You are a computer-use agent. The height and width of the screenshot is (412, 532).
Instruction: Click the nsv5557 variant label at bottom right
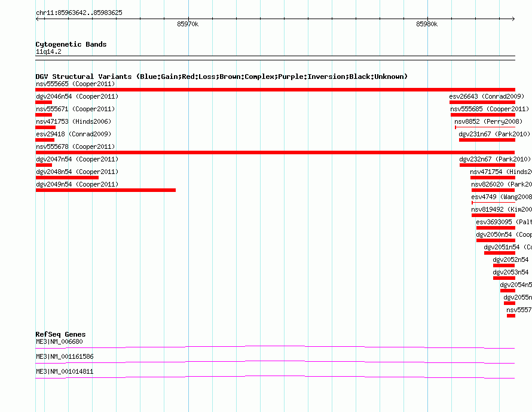(x=519, y=310)
